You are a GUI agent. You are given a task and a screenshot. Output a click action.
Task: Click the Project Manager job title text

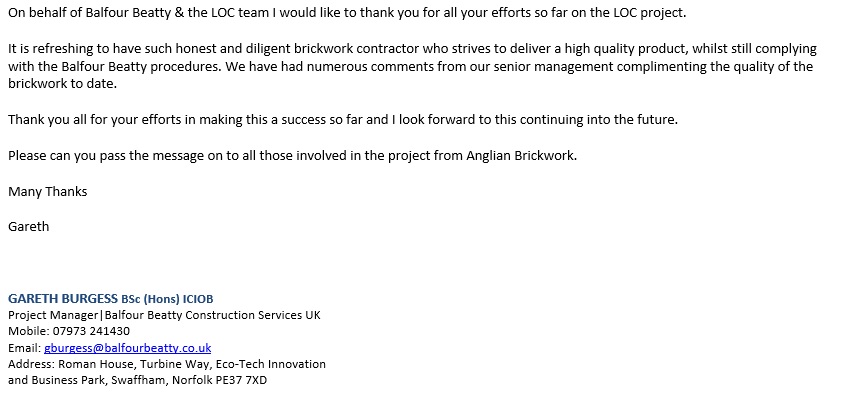[53, 315]
